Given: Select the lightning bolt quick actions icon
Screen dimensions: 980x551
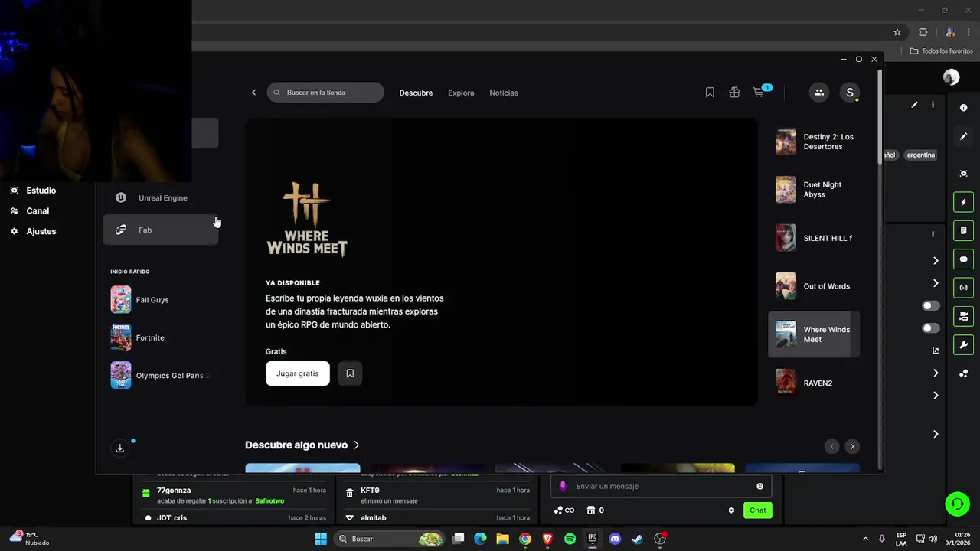Looking at the screenshot, I should click(x=963, y=202).
